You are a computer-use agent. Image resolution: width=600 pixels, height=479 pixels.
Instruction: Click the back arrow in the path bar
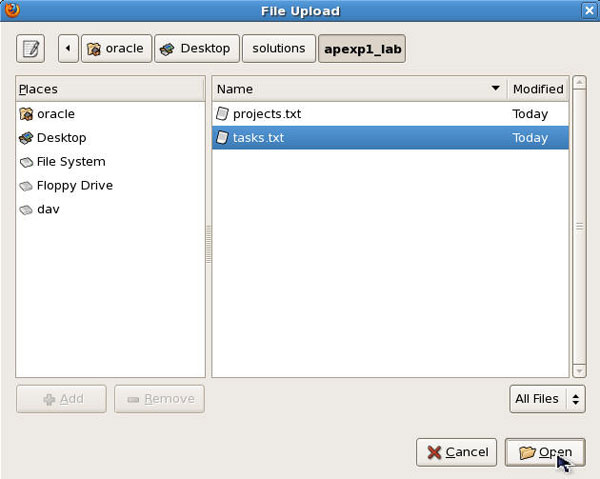click(x=68, y=49)
